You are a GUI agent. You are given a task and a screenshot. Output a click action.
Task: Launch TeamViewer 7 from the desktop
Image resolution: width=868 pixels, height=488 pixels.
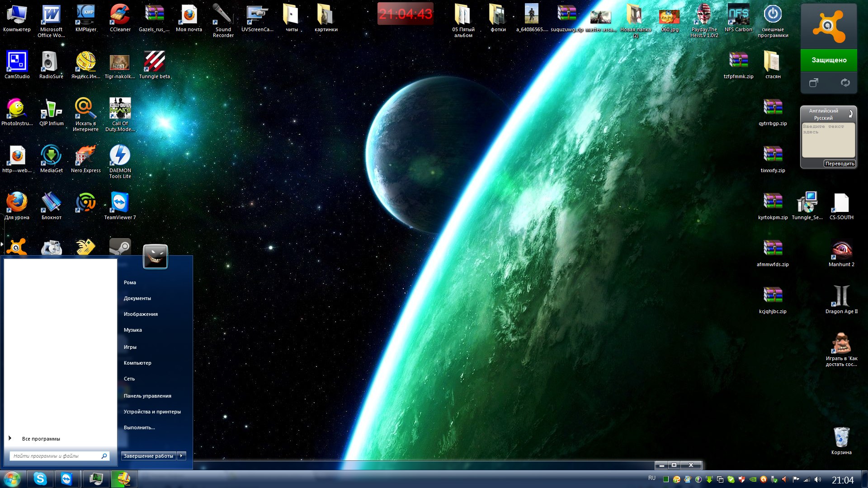120,206
